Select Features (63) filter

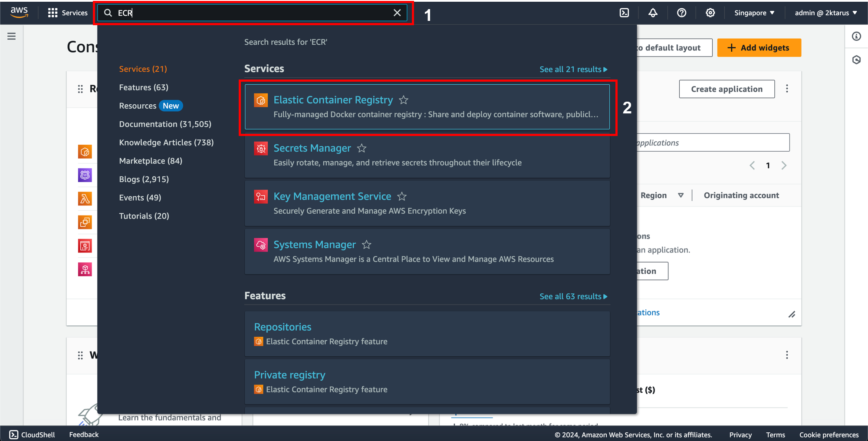pos(144,87)
